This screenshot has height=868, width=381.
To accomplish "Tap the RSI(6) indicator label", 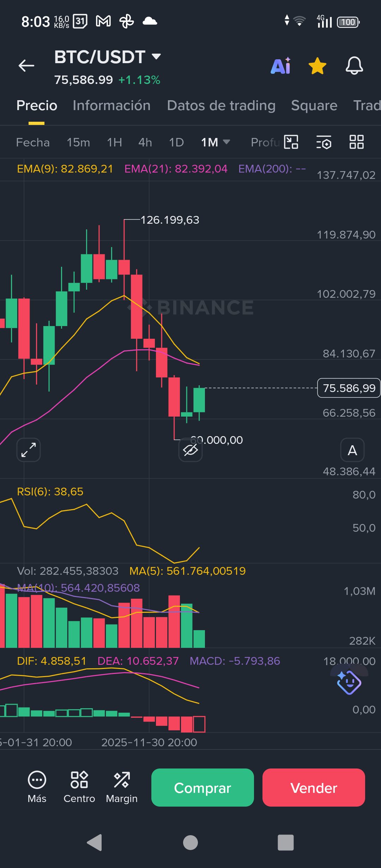I will 50,492.
